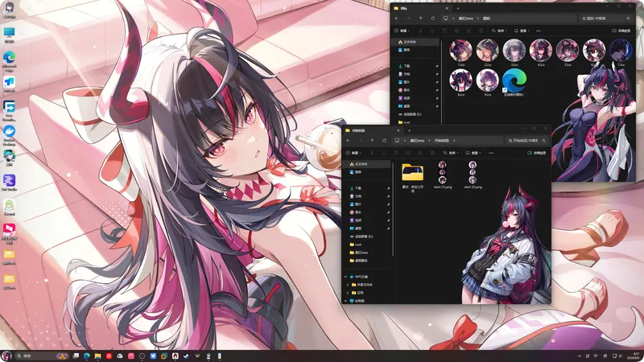Screen dimensions: 644x362
Task: Refresh the 开始按钮 Explorer window
Action: point(384,140)
